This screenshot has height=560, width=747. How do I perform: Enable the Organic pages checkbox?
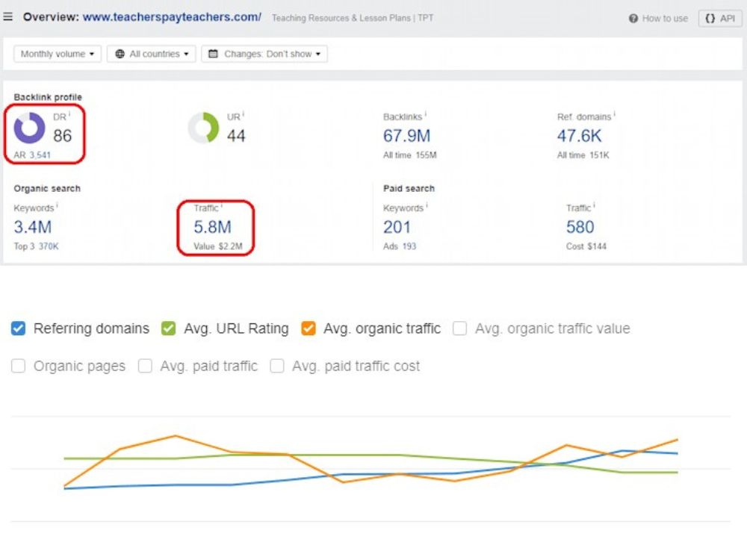click(x=18, y=366)
